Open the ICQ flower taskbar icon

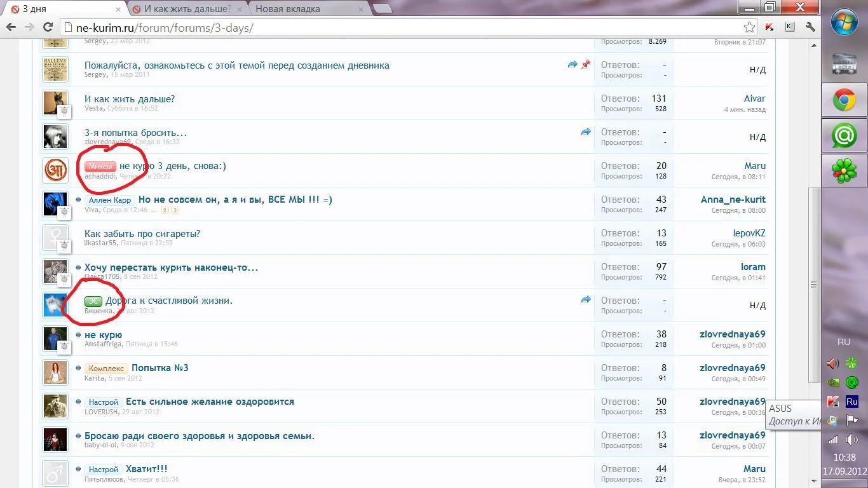coord(844,171)
